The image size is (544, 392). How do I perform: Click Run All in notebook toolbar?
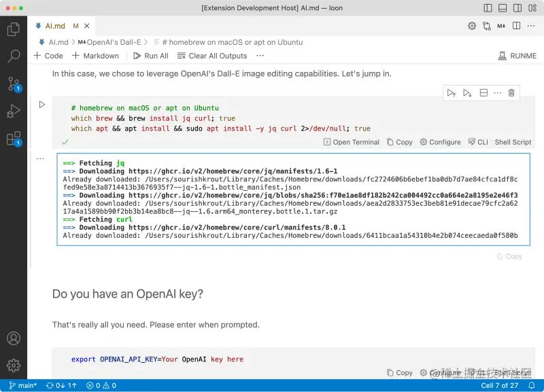pos(151,56)
